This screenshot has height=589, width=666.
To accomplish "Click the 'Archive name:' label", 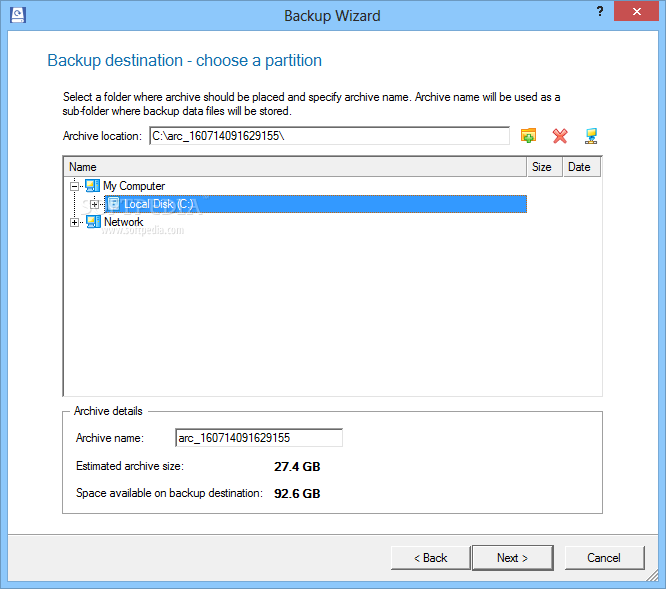I will 110,438.
